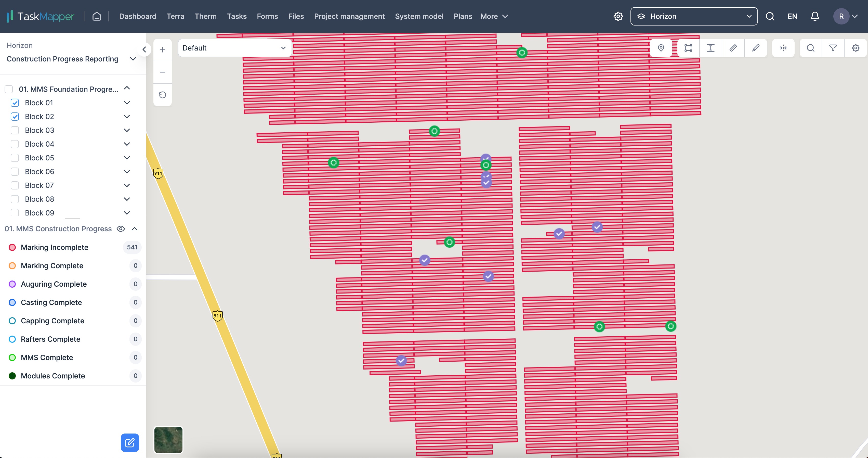Select the ruler measure tool
Screen dimensions: 868x458
tap(733, 48)
